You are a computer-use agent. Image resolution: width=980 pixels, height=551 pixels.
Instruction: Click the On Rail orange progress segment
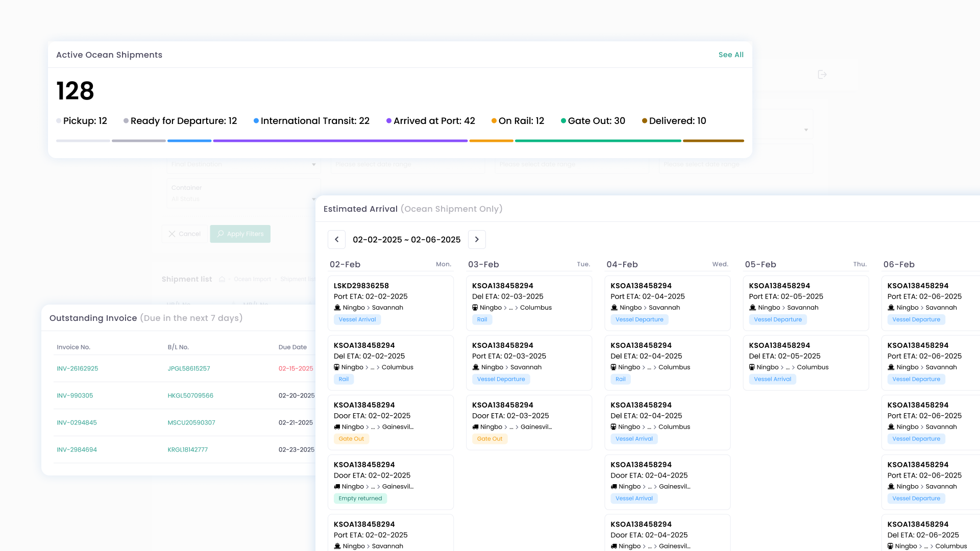492,141
